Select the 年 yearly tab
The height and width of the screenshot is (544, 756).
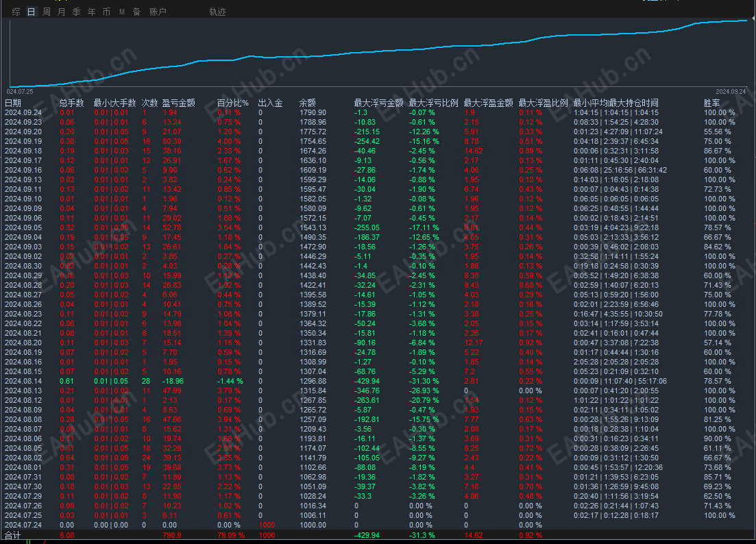pos(92,12)
